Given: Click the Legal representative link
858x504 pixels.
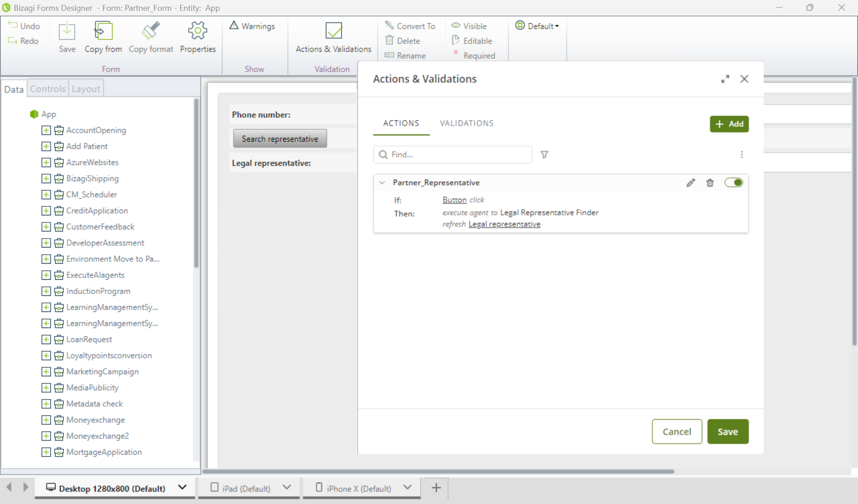Looking at the screenshot, I should coord(504,224).
